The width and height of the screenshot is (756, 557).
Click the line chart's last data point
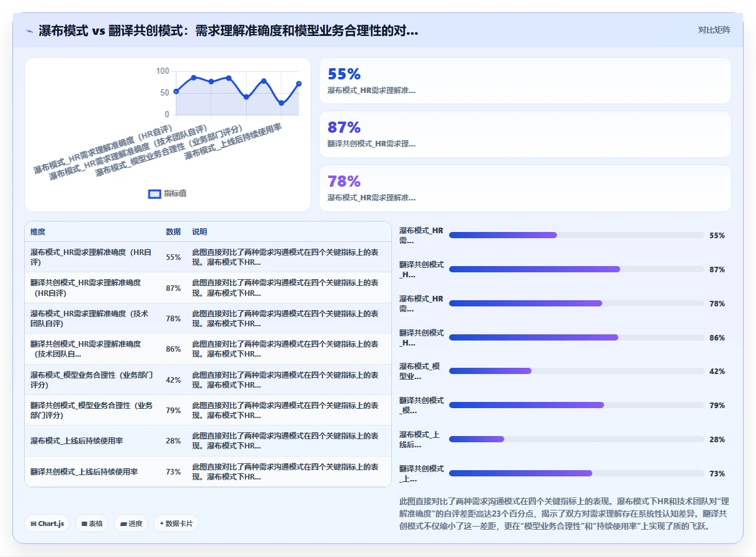point(299,84)
